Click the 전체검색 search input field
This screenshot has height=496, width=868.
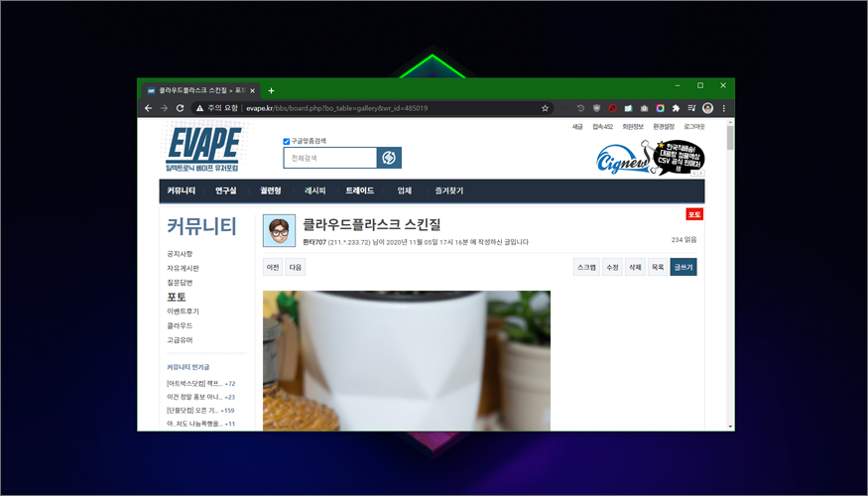[x=330, y=158]
